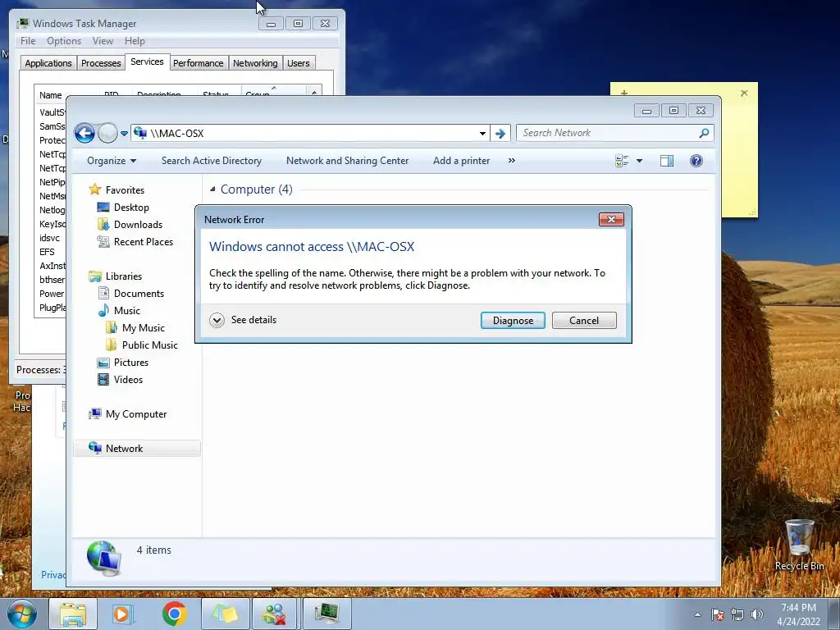Open Windows Media Player from taskbar

coord(123,614)
